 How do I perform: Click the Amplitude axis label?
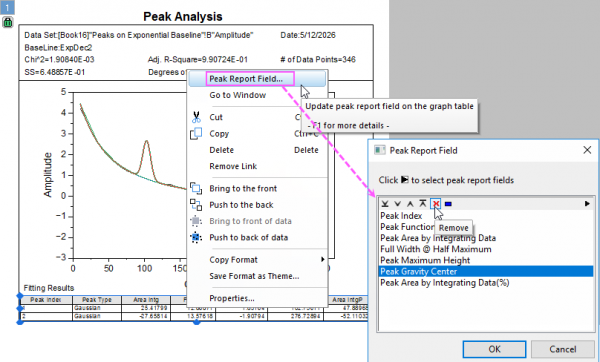(47, 175)
